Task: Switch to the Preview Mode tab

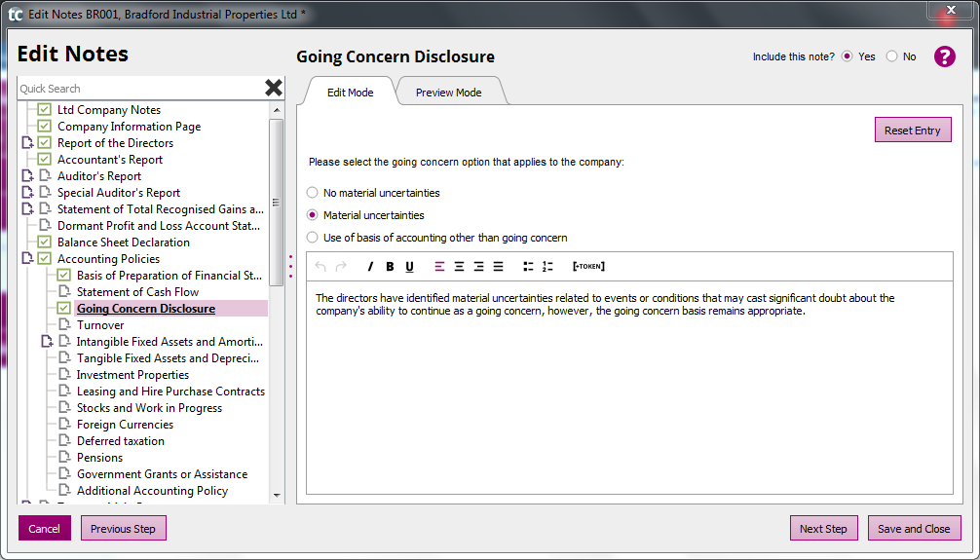Action: tap(448, 93)
